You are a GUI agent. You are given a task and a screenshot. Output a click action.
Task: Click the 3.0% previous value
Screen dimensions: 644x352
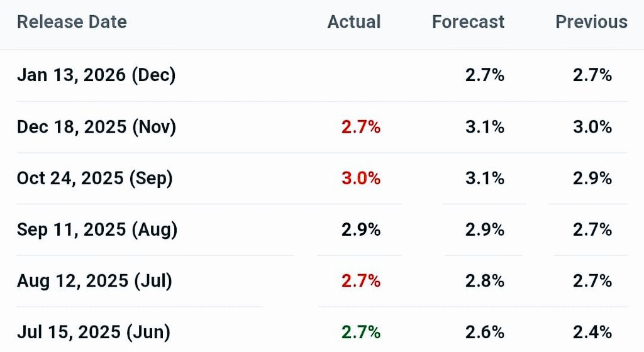tap(592, 127)
